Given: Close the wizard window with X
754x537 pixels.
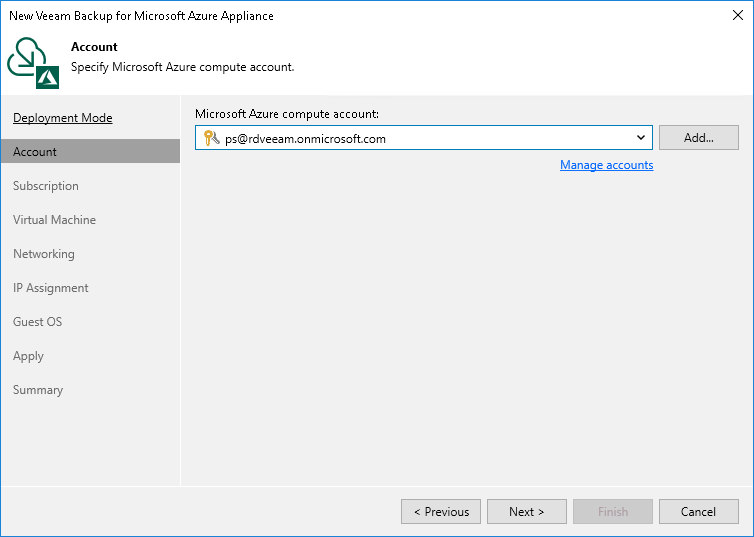Looking at the screenshot, I should tap(735, 16).
